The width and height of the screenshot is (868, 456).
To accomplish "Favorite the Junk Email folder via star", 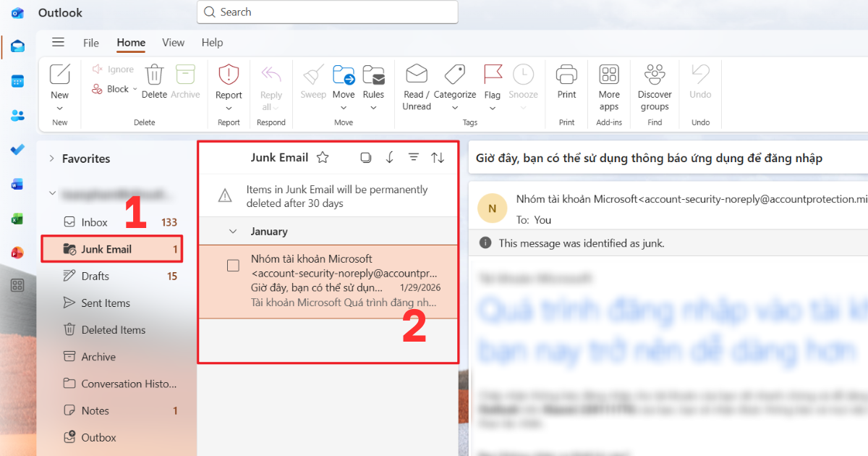I will (x=323, y=156).
